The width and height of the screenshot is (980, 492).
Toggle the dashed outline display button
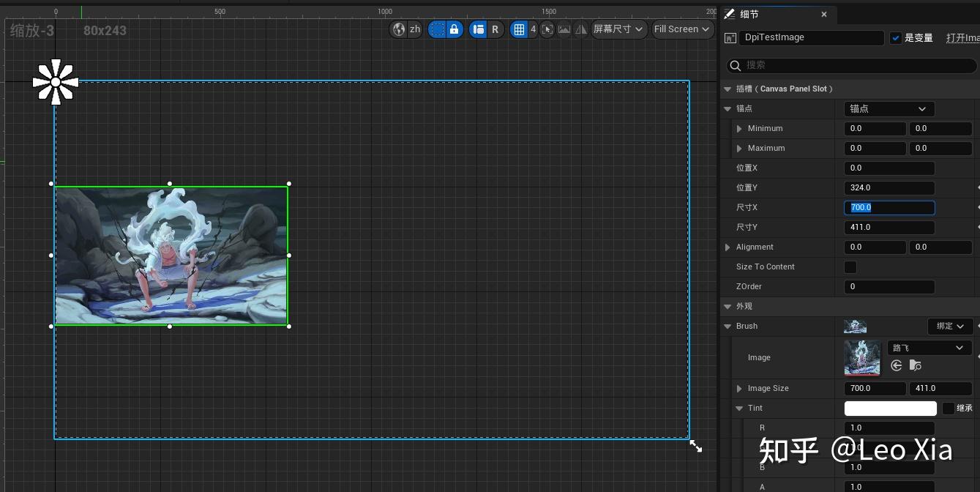[437, 29]
